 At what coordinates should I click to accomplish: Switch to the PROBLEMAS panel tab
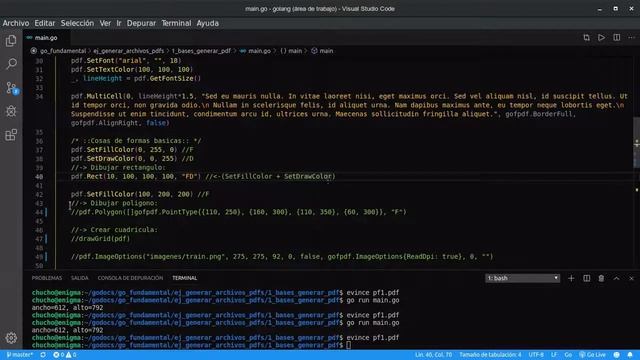47,278
